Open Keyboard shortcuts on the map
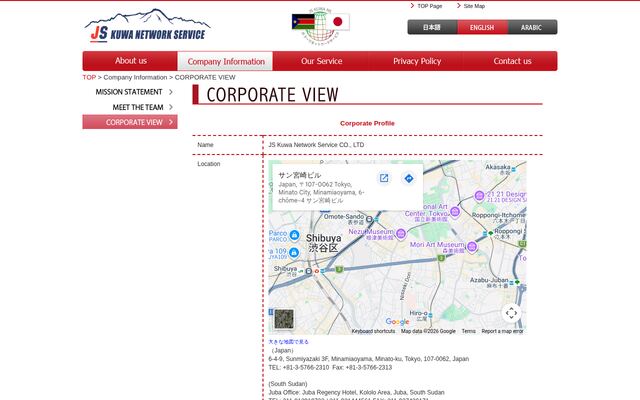 tap(373, 331)
